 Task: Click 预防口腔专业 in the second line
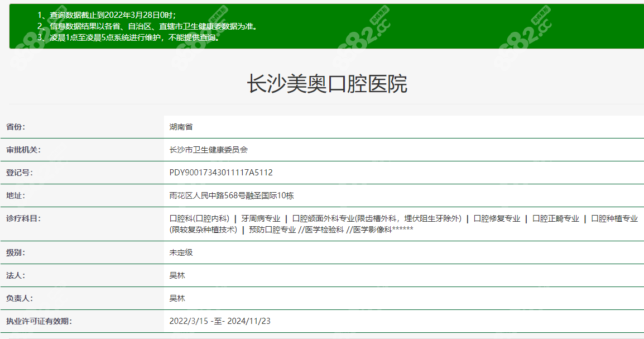coord(272,230)
